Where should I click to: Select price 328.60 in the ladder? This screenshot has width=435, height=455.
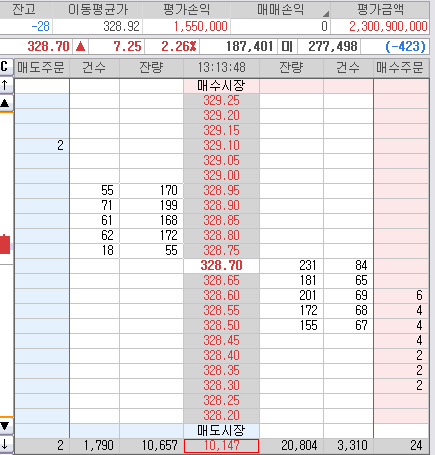(x=221, y=296)
